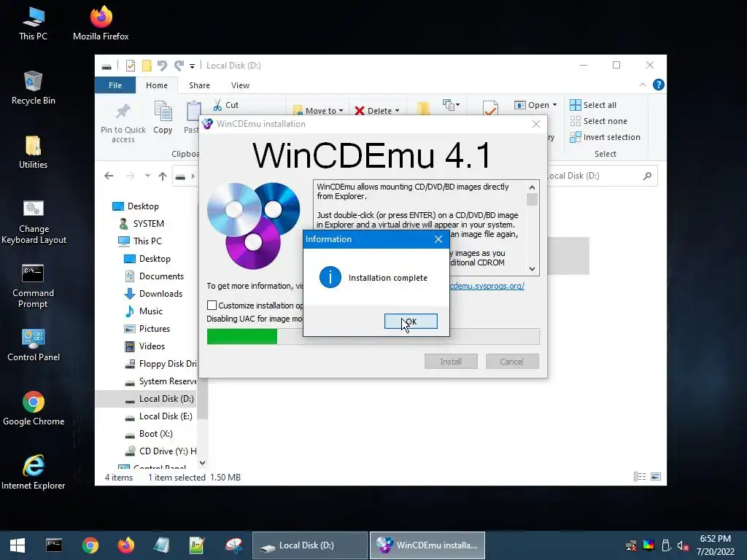This screenshot has height=560, width=747.
Task: Click New folder quick access icon
Action: point(147,65)
